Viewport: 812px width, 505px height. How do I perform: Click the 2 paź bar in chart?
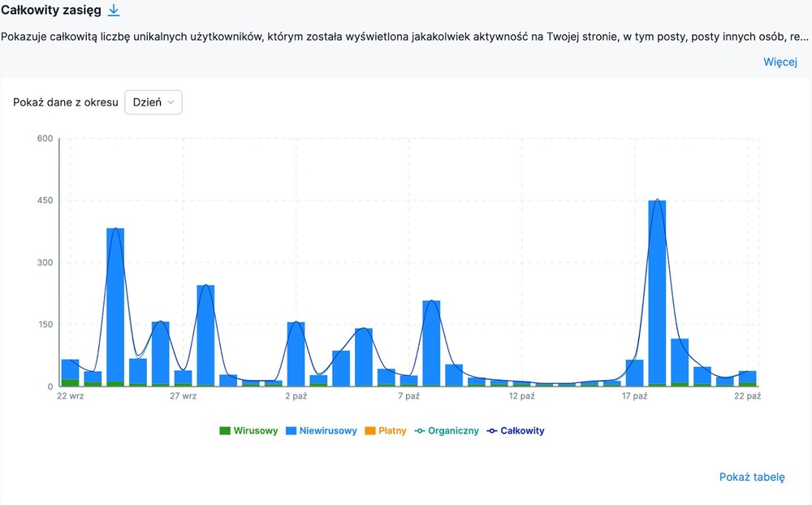click(x=296, y=354)
